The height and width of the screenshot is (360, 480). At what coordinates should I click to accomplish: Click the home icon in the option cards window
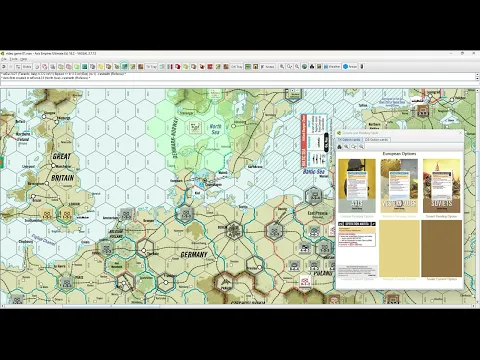(340, 147)
